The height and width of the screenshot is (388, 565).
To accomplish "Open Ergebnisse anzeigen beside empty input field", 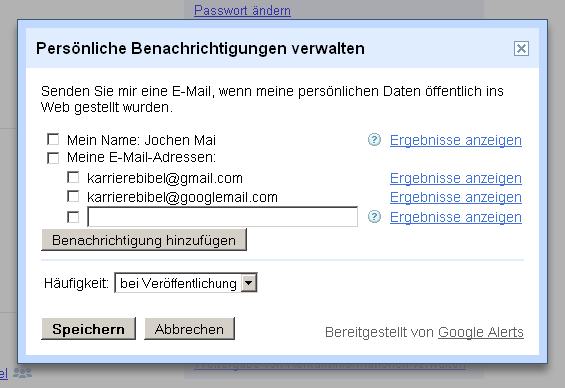I will (456, 217).
